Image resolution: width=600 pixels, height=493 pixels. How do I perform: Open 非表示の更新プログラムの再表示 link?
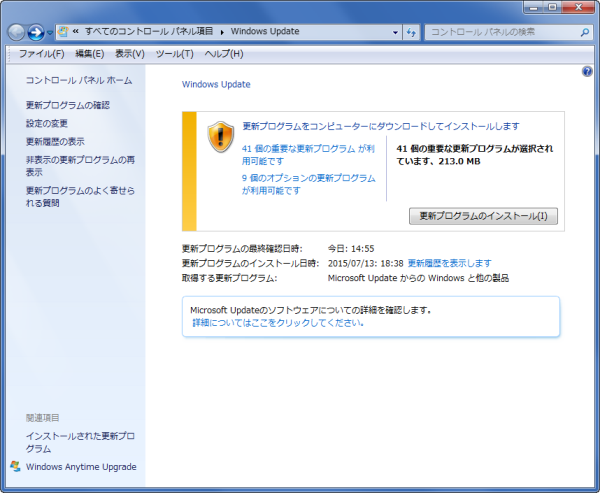coord(80,166)
